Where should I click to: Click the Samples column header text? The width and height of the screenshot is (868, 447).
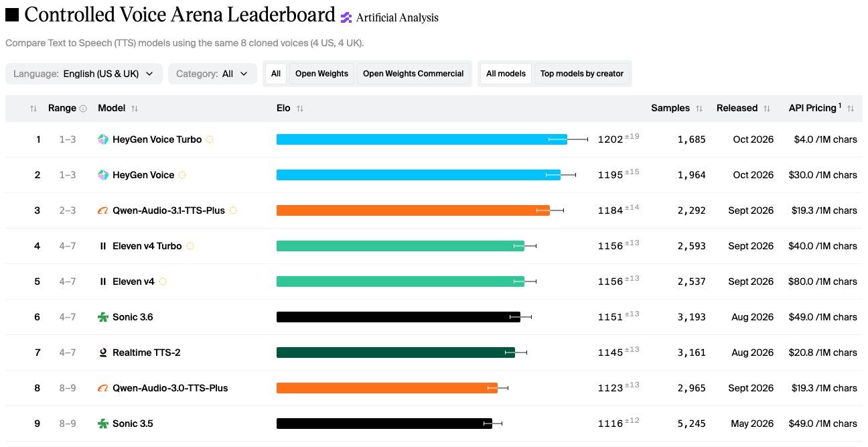click(x=670, y=109)
